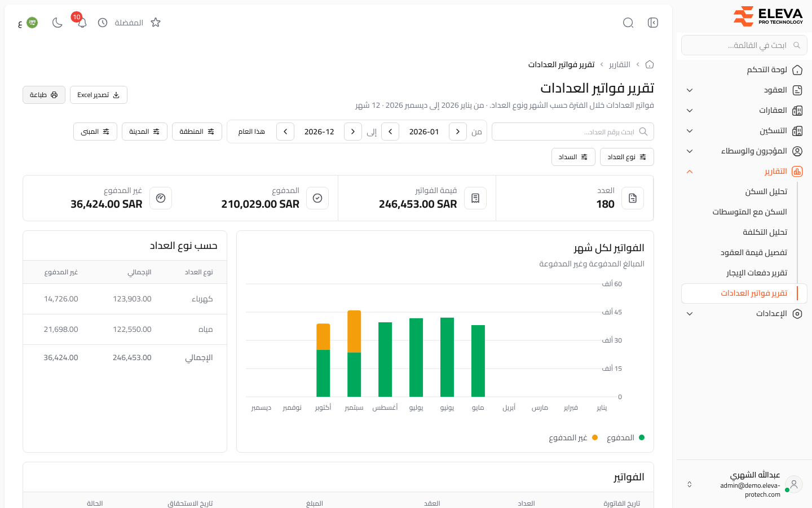812x508 pixels.
Task: Toggle the المدفوع green legend dot
Action: [x=642, y=437]
